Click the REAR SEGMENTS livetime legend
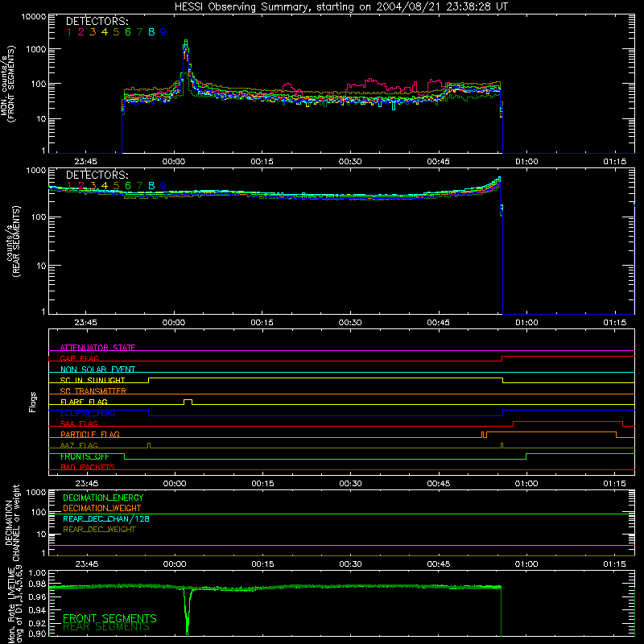 (x=106, y=626)
